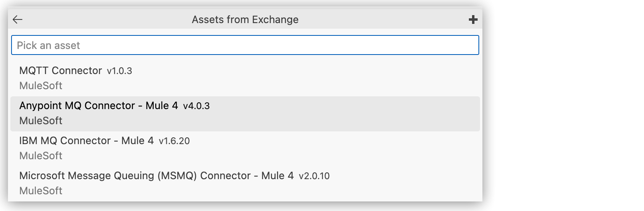
Task: Click MuleSoft publisher under MQTT Connector
Action: coord(41,86)
